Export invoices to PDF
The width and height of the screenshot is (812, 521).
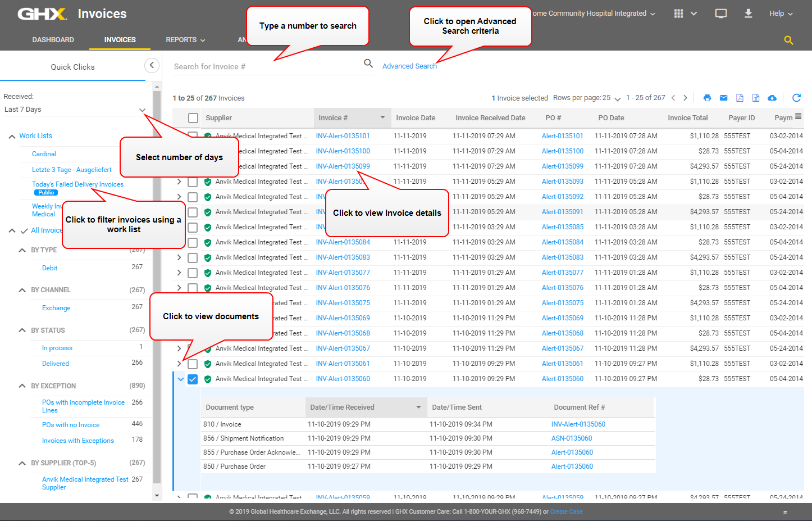pos(740,98)
